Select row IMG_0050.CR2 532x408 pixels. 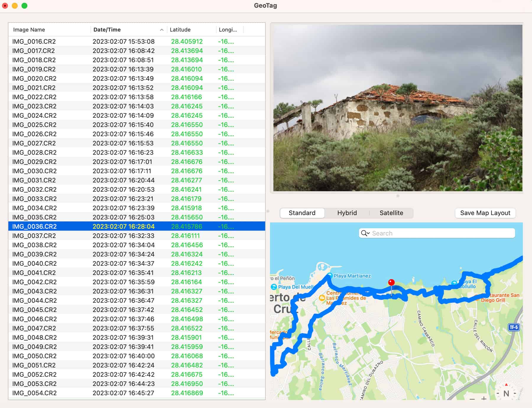pyautogui.click(x=137, y=356)
